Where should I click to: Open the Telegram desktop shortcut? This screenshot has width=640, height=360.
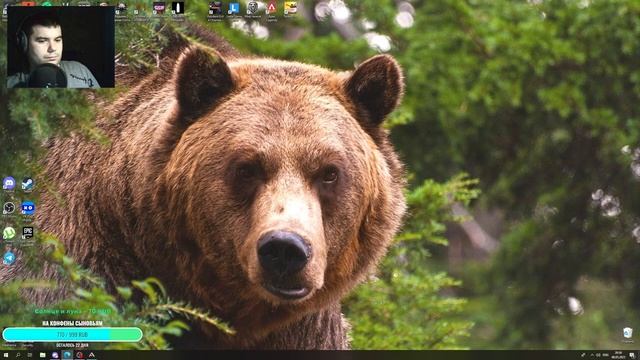tap(9, 258)
